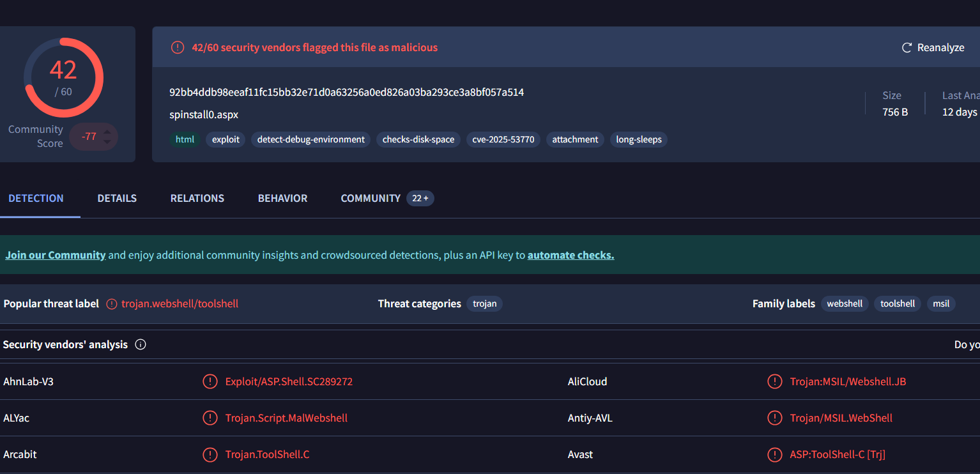Viewport: 980px width, 474px height.
Task: Click the info icon next to Security vendors' analysis
Action: pos(141,344)
